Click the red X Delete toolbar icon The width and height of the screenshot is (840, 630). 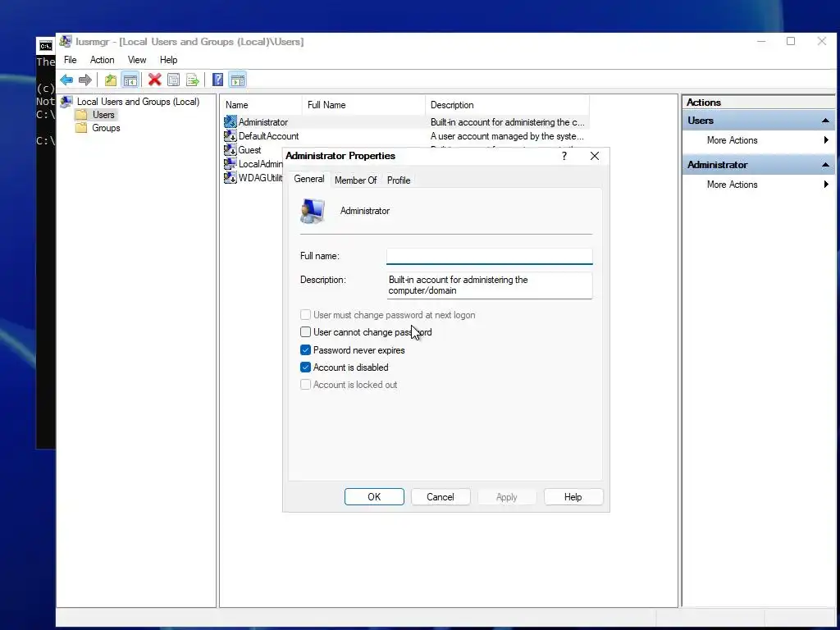point(155,80)
